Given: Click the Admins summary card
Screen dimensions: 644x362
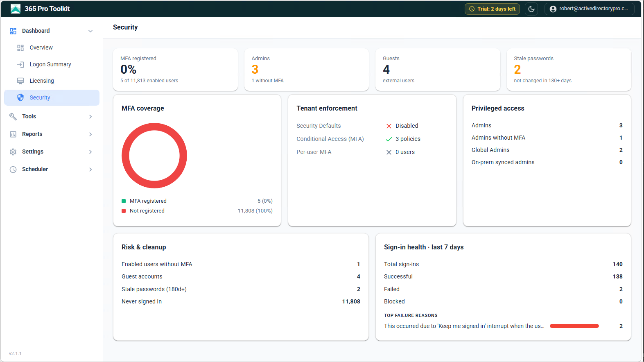Looking at the screenshot, I should 307,70.
